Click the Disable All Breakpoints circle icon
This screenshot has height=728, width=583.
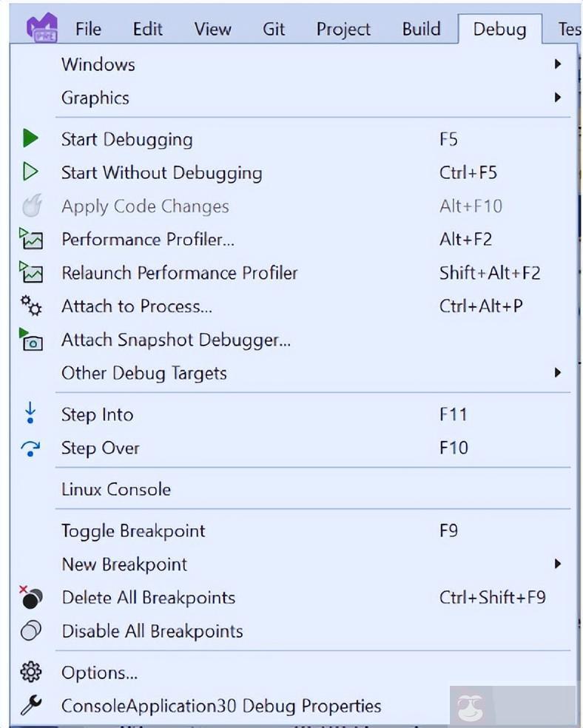click(30, 631)
